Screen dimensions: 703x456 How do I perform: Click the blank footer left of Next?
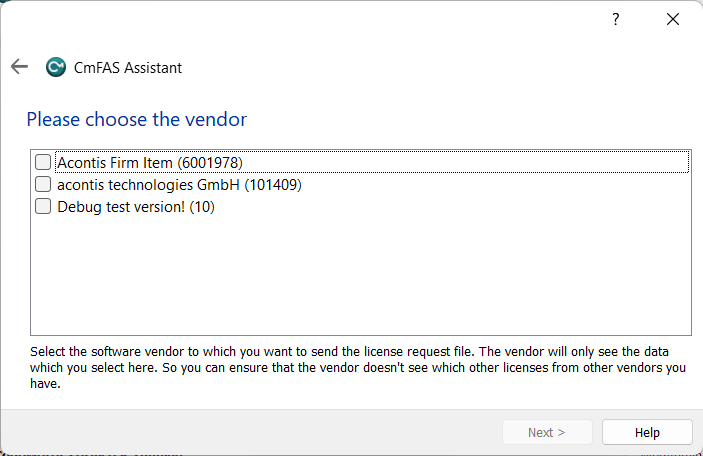[x=250, y=432]
